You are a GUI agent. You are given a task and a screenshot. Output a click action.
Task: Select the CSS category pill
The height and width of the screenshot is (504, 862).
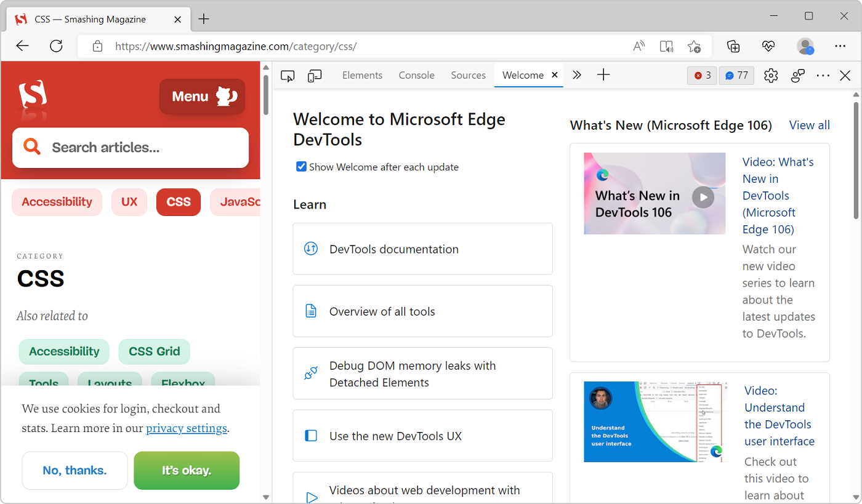(178, 202)
